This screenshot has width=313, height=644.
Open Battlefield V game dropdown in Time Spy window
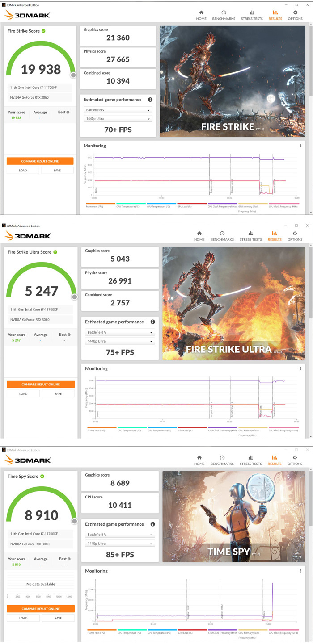120,535
